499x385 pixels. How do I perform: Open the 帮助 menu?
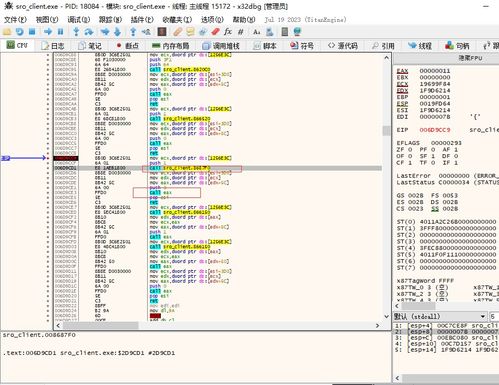[x=244, y=20]
